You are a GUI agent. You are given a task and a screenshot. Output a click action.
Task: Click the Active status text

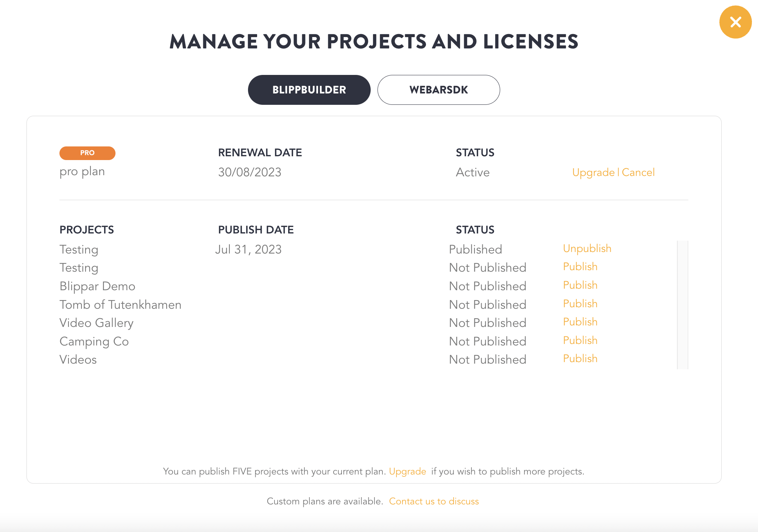473,173
